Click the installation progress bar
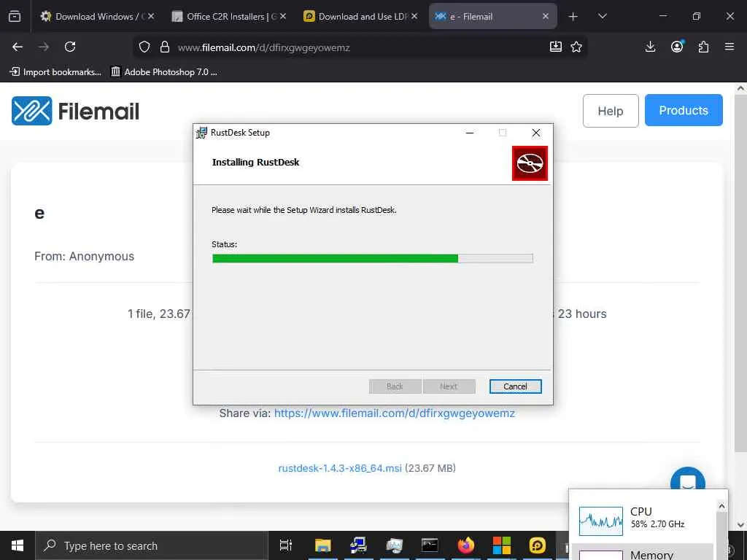The width and height of the screenshot is (747, 560). (x=373, y=259)
